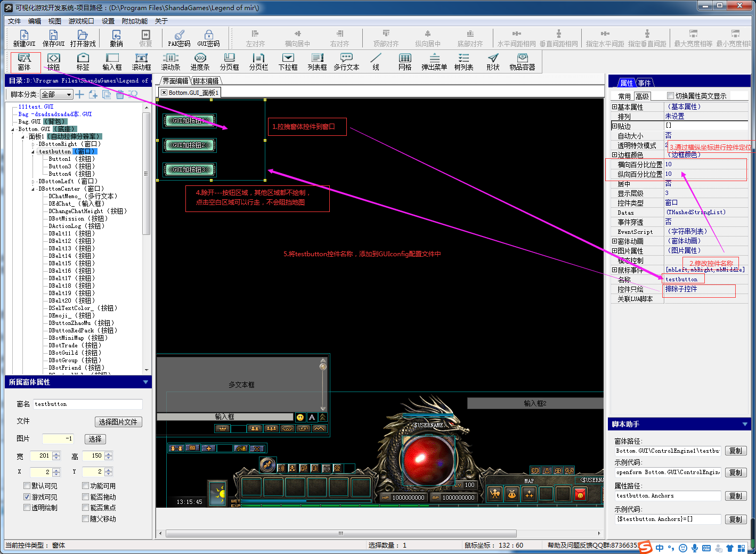The image size is (756, 554).
Task: Open the 文件 menu
Action: coord(14,21)
